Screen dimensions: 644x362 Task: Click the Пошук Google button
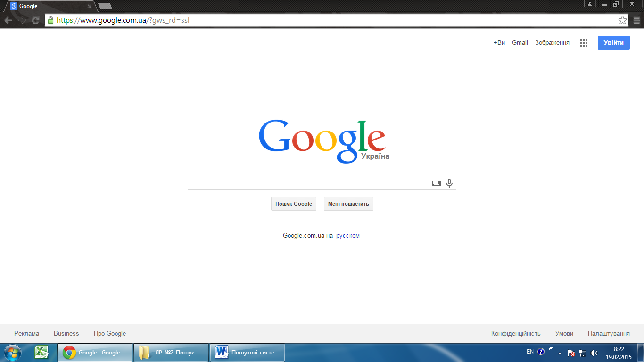(x=294, y=204)
